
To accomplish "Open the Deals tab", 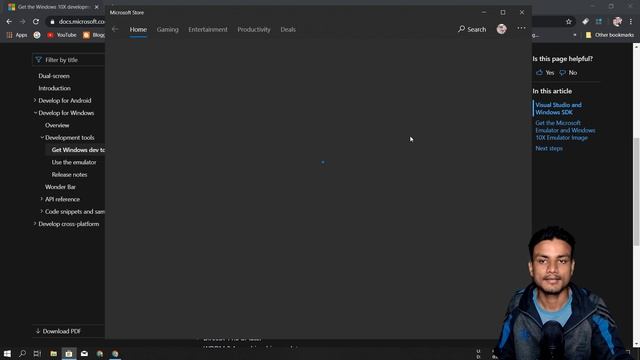I will click(x=288, y=30).
